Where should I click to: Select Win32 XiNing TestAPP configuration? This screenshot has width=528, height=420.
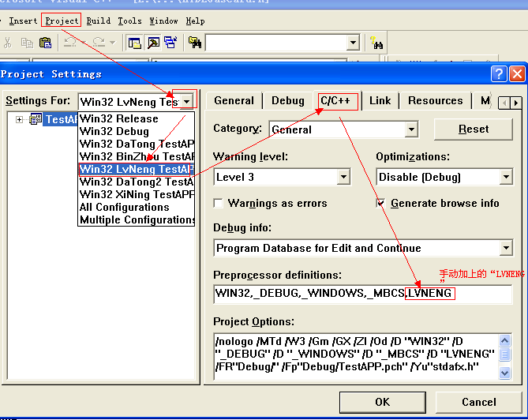coord(136,194)
